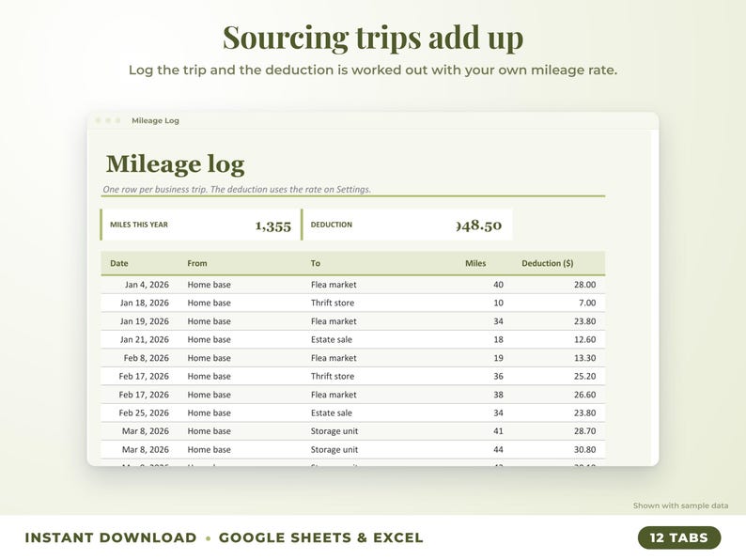Select the Feb 25, 2026 date cell
The width and height of the screenshot is (746, 560).
144,412
